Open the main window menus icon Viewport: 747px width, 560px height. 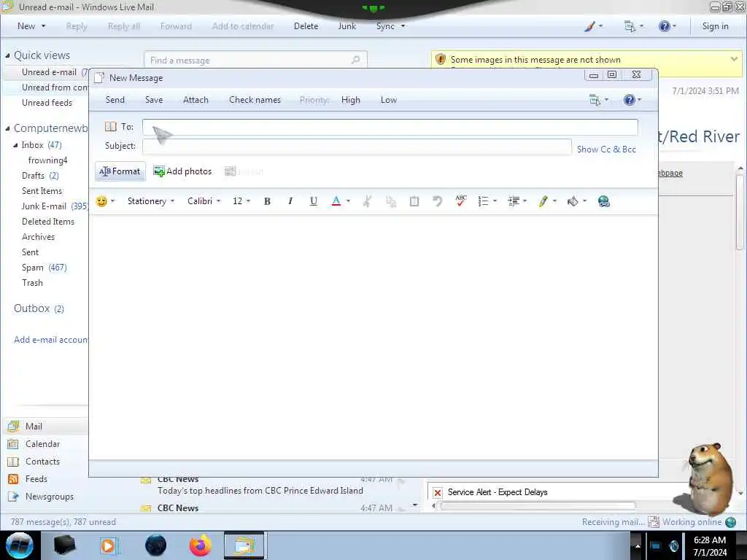[x=630, y=27]
